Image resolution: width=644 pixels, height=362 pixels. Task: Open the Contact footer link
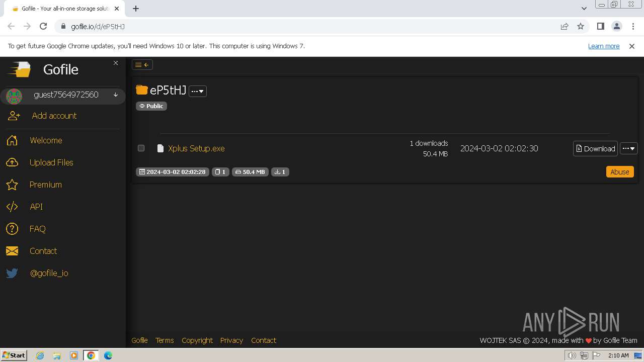264,340
